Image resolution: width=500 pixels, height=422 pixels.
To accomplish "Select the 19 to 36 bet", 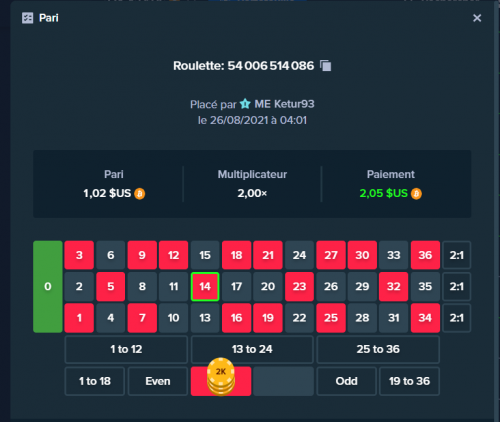I will [409, 381].
